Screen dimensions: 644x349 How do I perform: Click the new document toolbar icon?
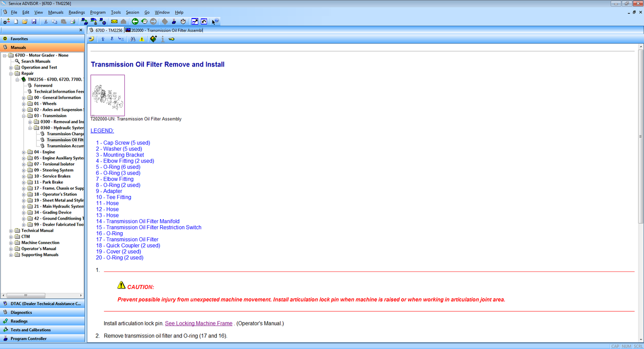(x=16, y=22)
